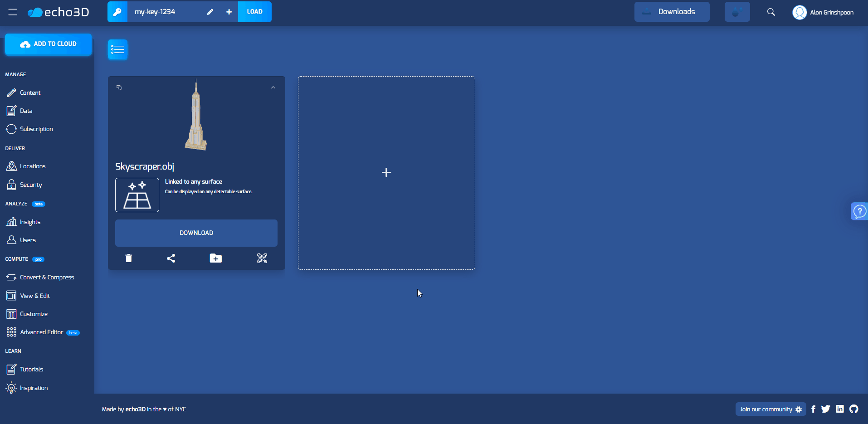
Task: Delete the Skyscraper.obj model with trash icon
Action: 129,258
